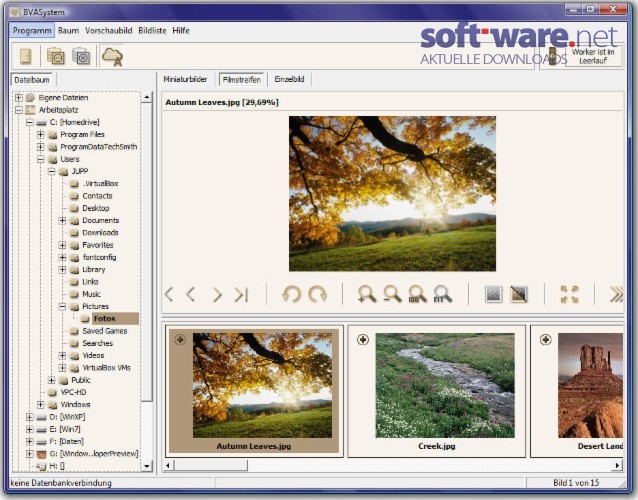Rotate image counterclockwise
Viewport: 638px width, 500px height.
click(291, 294)
